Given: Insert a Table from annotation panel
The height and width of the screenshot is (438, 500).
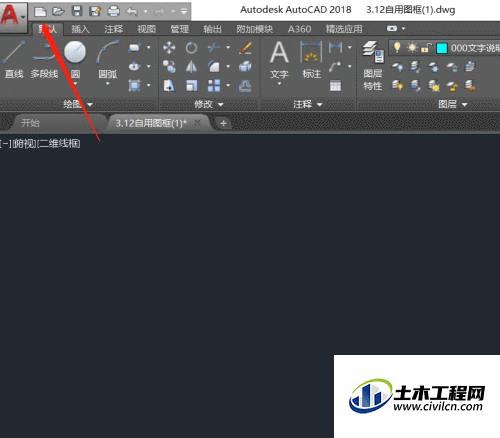Looking at the screenshot, I should point(335,86).
